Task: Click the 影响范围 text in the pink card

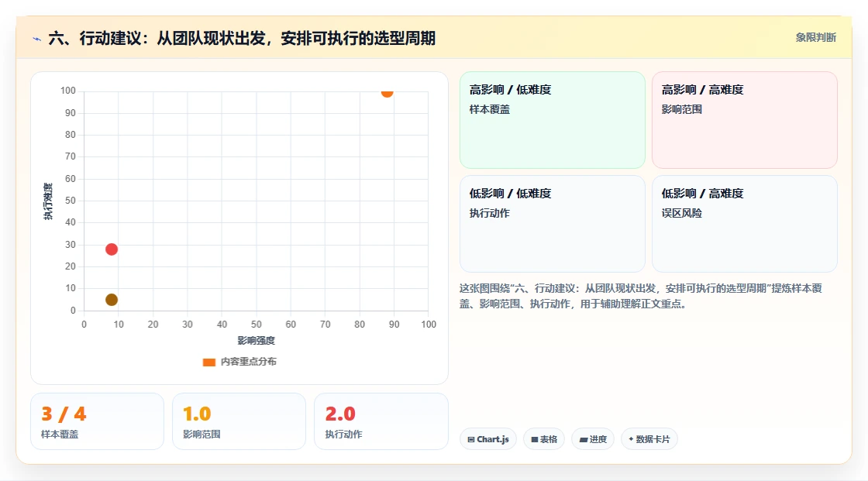Action: pyautogui.click(x=681, y=109)
